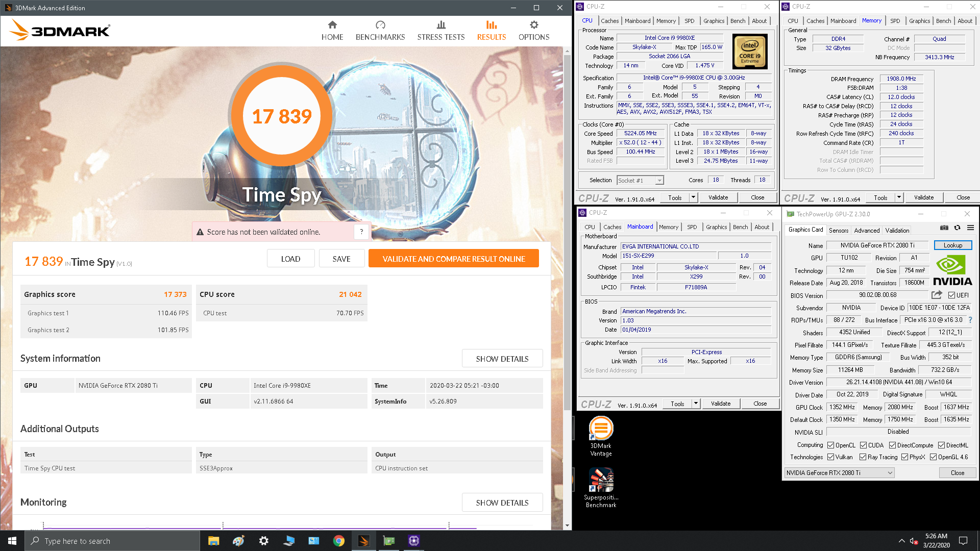Open the BENCHMARKS section in 3DMark

pyautogui.click(x=380, y=31)
